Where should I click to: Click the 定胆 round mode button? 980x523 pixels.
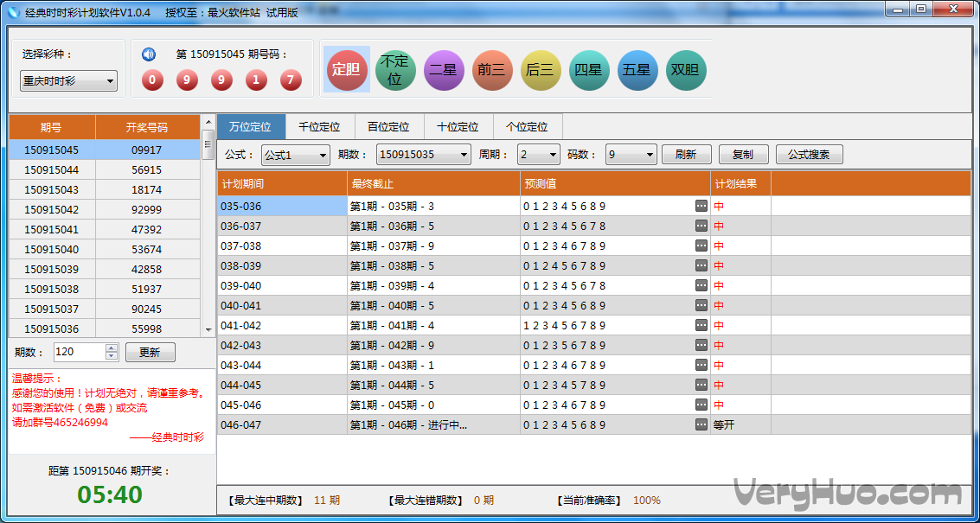click(347, 70)
